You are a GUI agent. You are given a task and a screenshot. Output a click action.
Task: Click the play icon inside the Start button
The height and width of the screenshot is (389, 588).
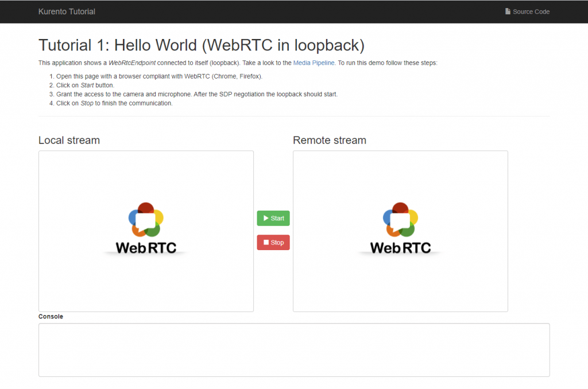pyautogui.click(x=266, y=218)
